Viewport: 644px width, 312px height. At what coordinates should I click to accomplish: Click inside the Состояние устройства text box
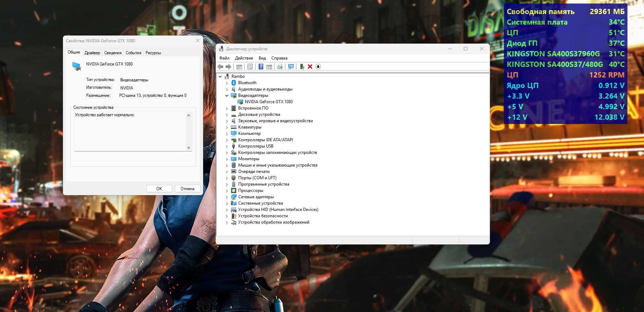click(130, 131)
